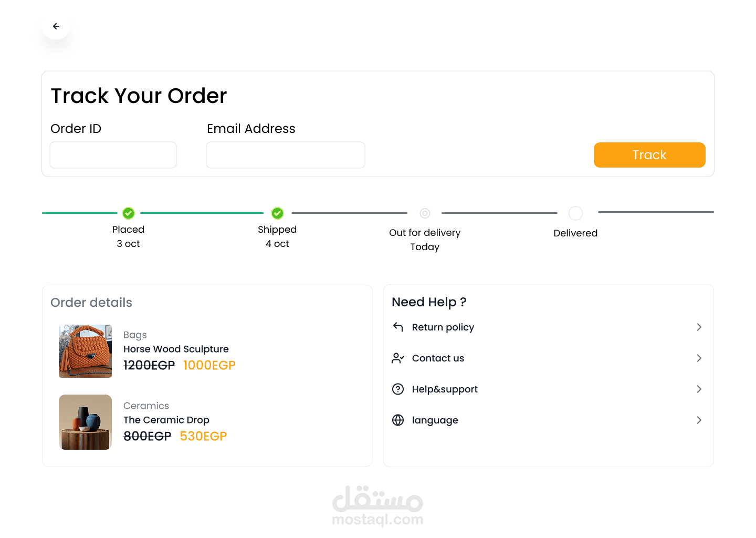Open language options chevron
Screen dimensions: 756x538
pos(699,420)
